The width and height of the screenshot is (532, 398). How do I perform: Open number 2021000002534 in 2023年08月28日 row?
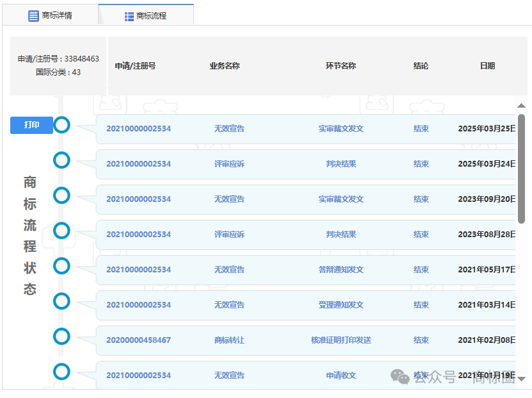(x=138, y=235)
